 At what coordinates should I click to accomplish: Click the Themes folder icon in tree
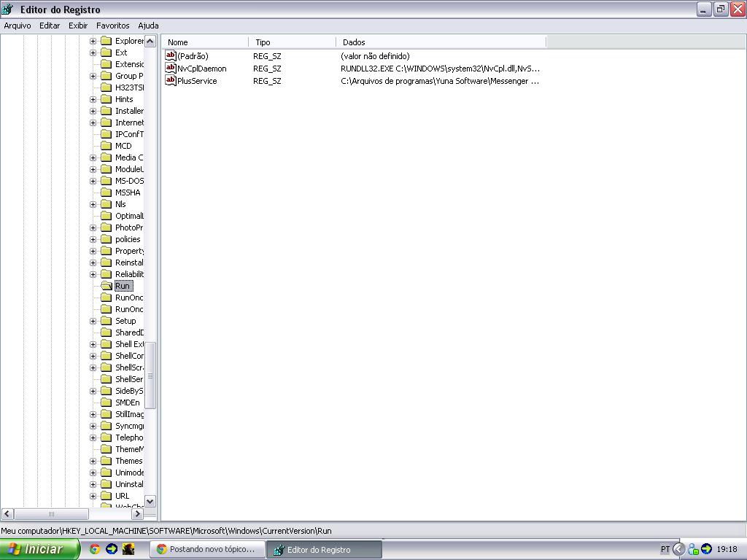(106, 461)
